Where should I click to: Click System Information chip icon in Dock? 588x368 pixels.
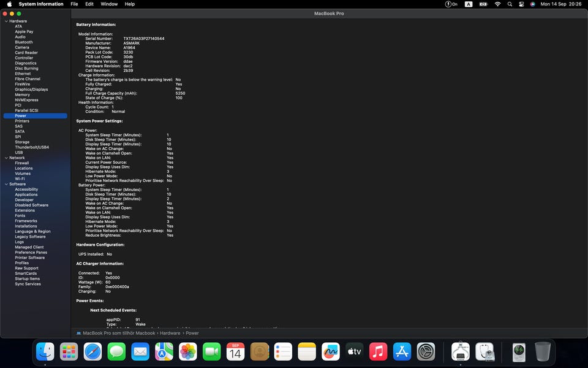(461, 352)
